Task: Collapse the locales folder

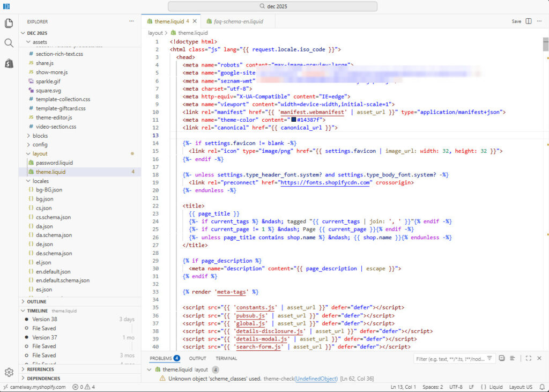Action: click(x=41, y=181)
